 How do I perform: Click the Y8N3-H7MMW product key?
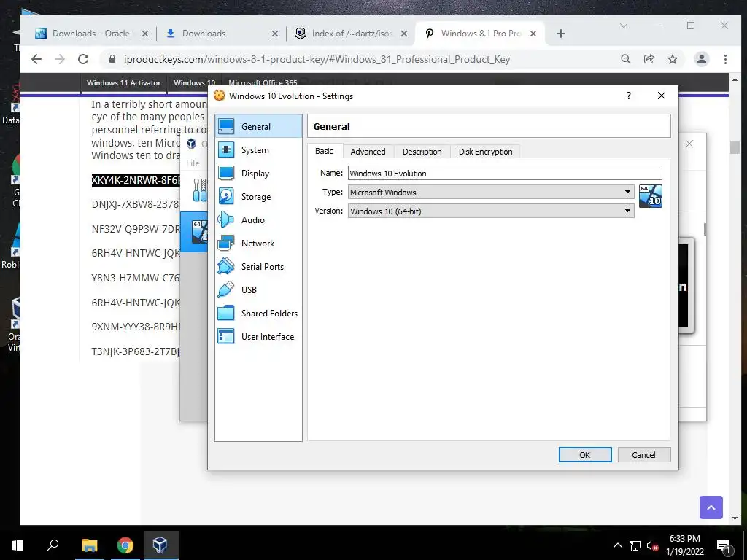pos(136,278)
